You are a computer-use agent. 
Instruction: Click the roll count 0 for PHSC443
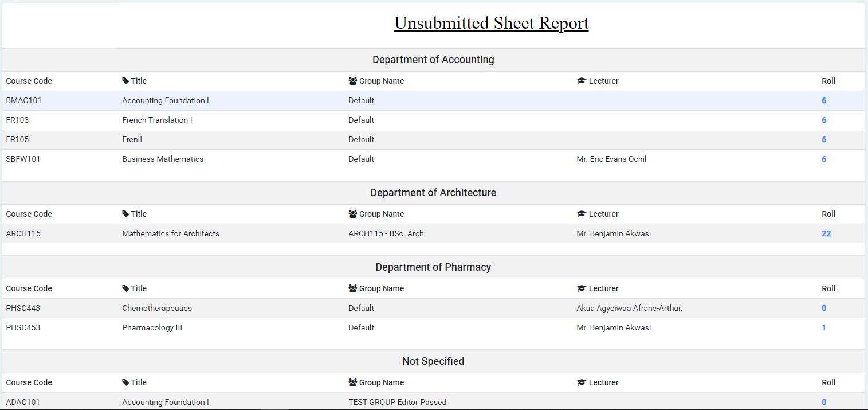point(824,308)
